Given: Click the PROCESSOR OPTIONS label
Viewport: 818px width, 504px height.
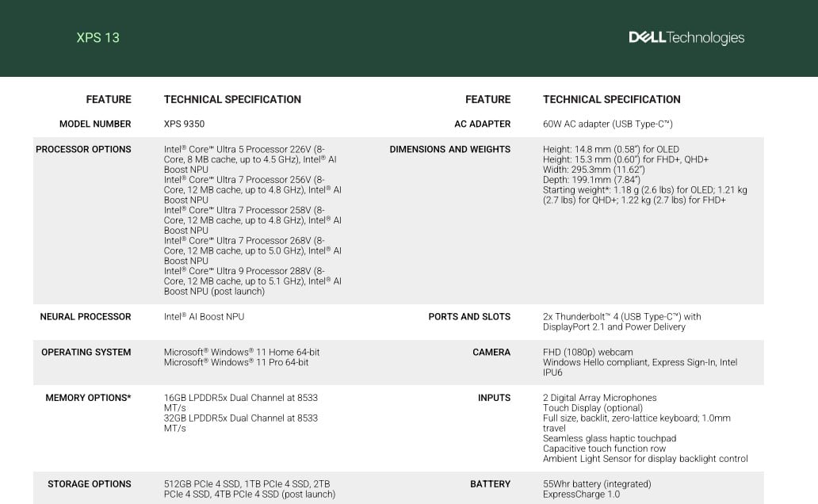Looking at the screenshot, I should pyautogui.click(x=83, y=149).
